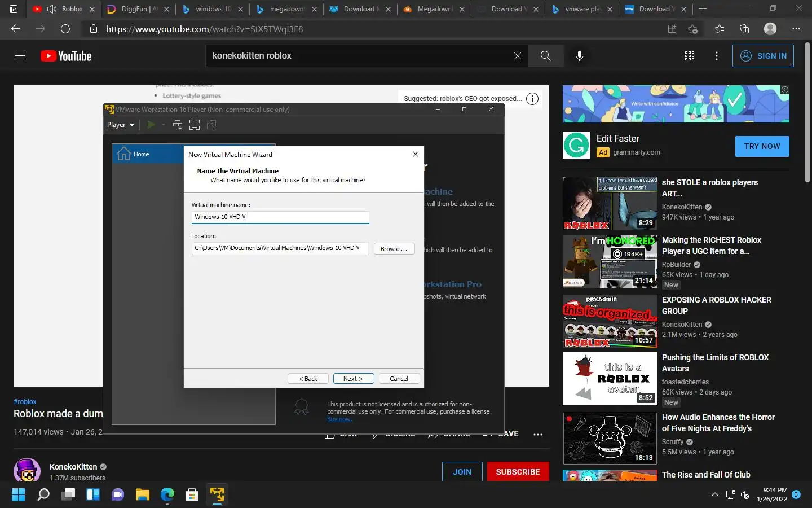Image resolution: width=812 pixels, height=508 pixels.
Task: Click the Unity mode icon in VMware toolbar
Action: coord(211,125)
